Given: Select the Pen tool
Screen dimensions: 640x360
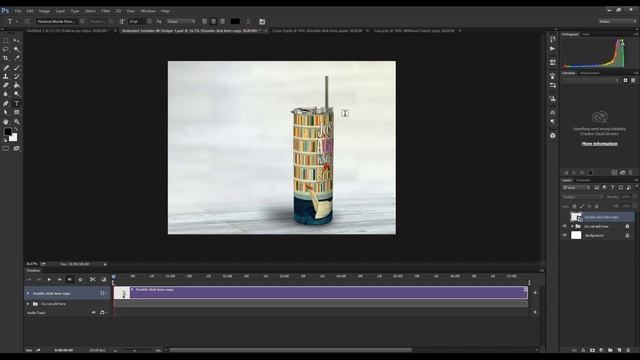Looking at the screenshot, I should click(x=6, y=103).
